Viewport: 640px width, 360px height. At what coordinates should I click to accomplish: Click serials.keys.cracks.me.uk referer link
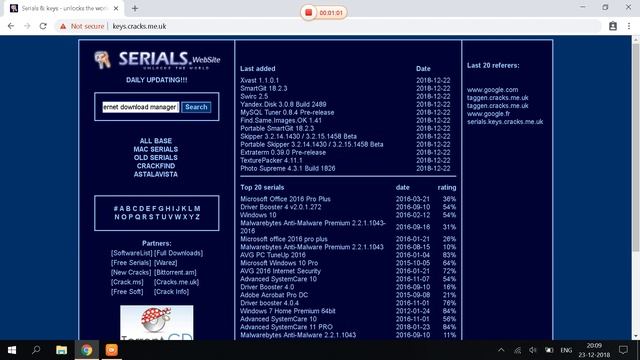tap(505, 122)
